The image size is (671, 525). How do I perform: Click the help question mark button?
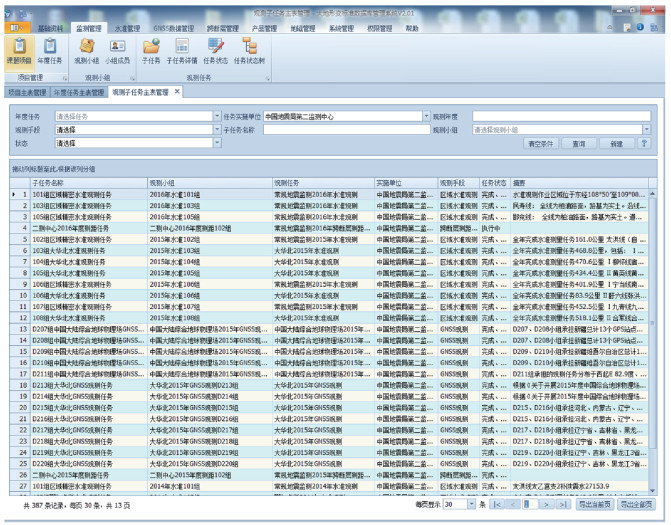click(x=644, y=143)
